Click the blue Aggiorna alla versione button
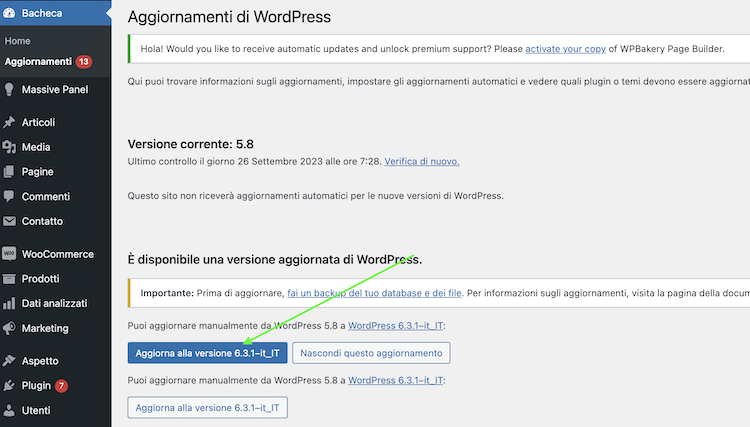Image resolution: width=750 pixels, height=427 pixels. pos(208,353)
